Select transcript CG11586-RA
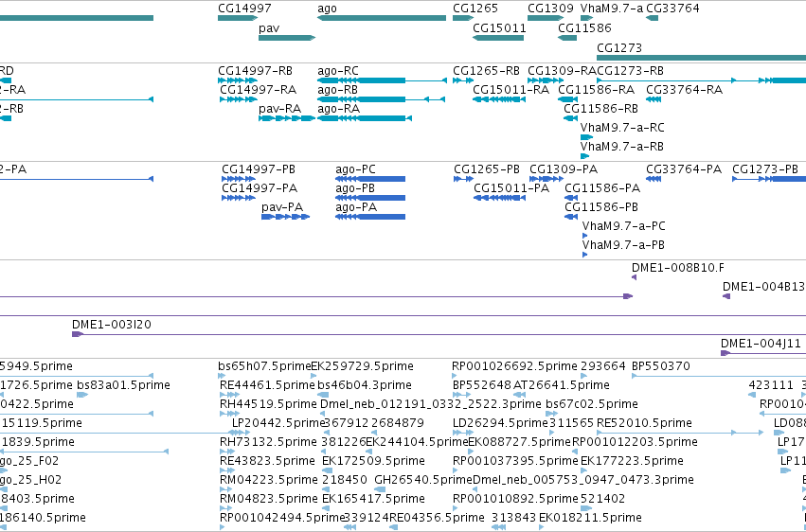 [x=568, y=99]
